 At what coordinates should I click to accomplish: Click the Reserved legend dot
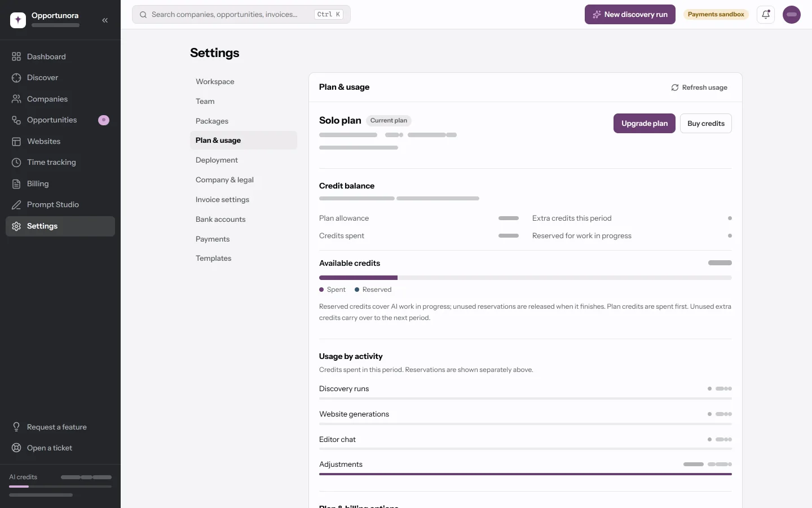[357, 290]
